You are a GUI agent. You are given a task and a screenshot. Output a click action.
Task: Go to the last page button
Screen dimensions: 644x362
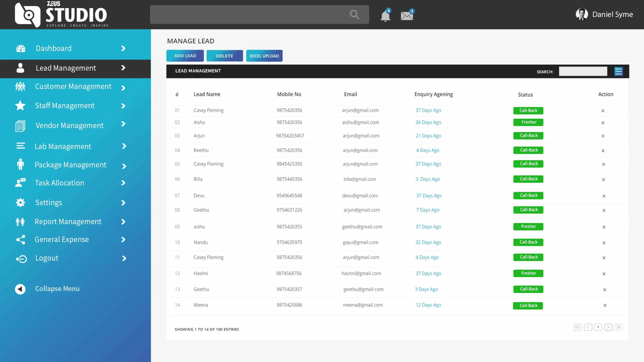[618, 327]
